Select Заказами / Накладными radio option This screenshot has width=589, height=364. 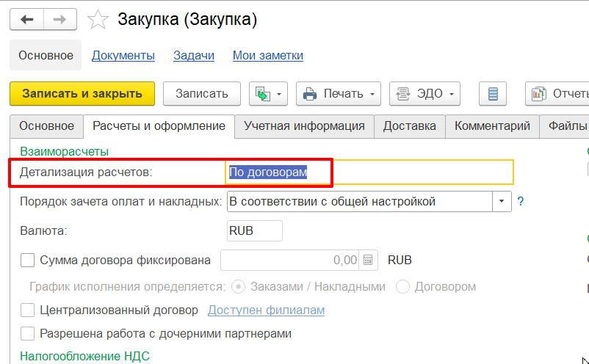(x=238, y=287)
